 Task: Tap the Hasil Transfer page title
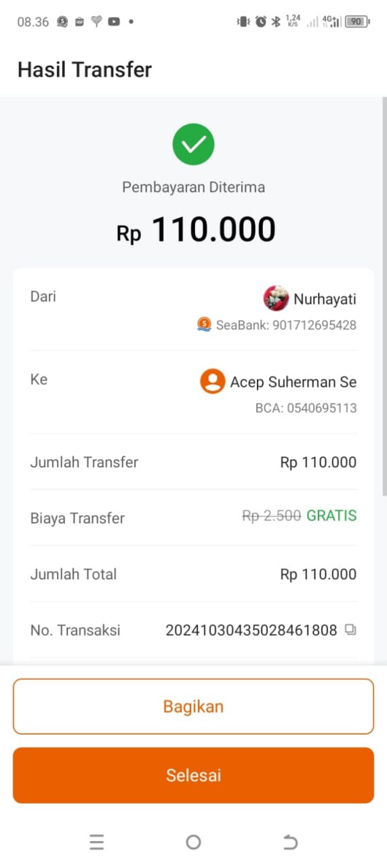tap(85, 70)
